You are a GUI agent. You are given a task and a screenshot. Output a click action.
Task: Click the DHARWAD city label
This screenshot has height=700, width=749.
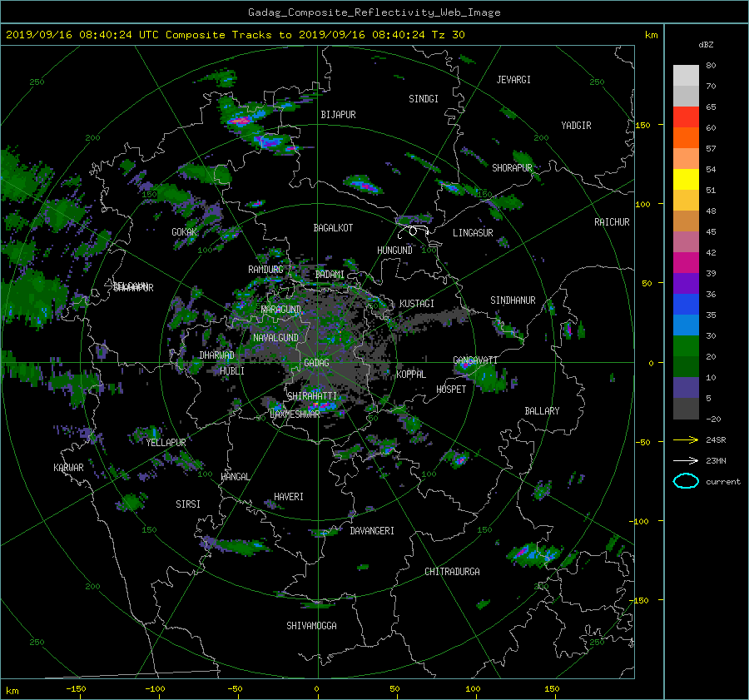[x=216, y=355]
